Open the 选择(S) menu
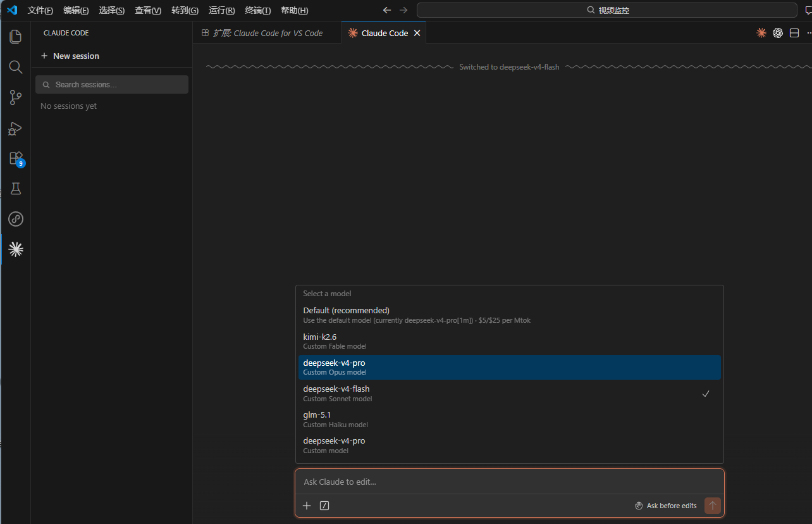This screenshot has height=524, width=812. (x=112, y=10)
